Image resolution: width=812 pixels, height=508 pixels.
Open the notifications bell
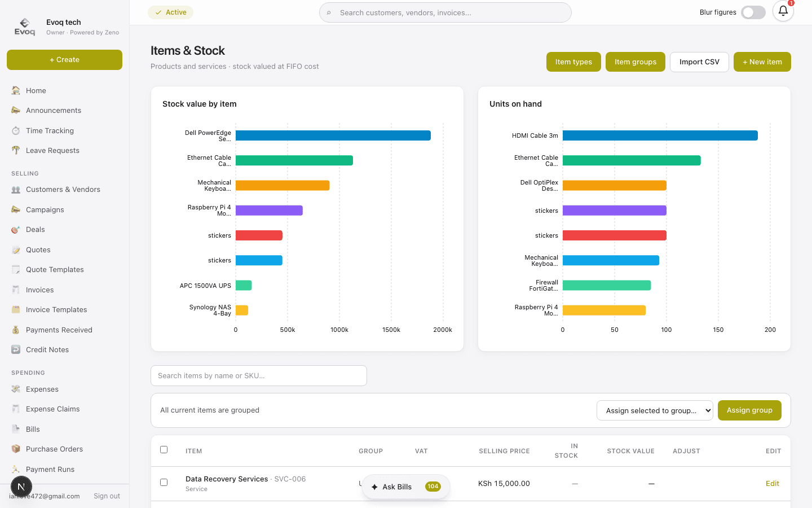783,11
